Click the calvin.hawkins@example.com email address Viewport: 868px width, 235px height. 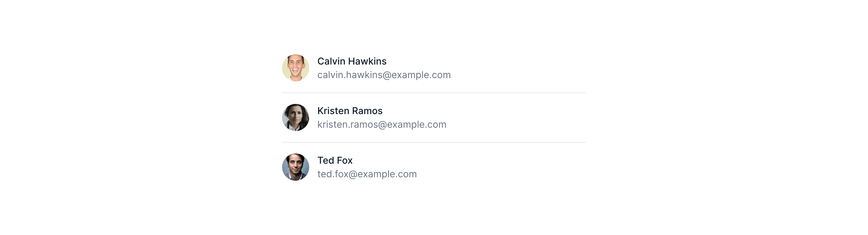(384, 75)
